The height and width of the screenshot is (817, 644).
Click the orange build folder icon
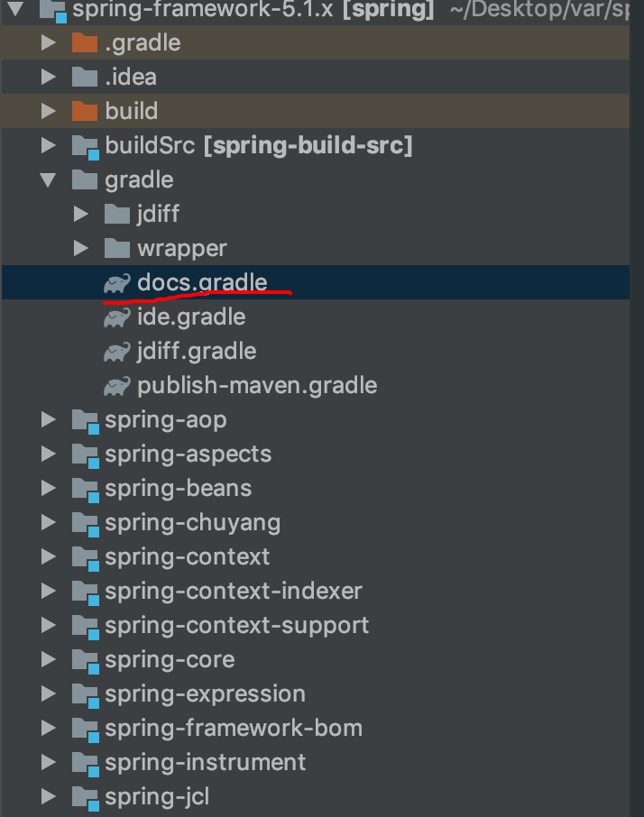pos(84,111)
